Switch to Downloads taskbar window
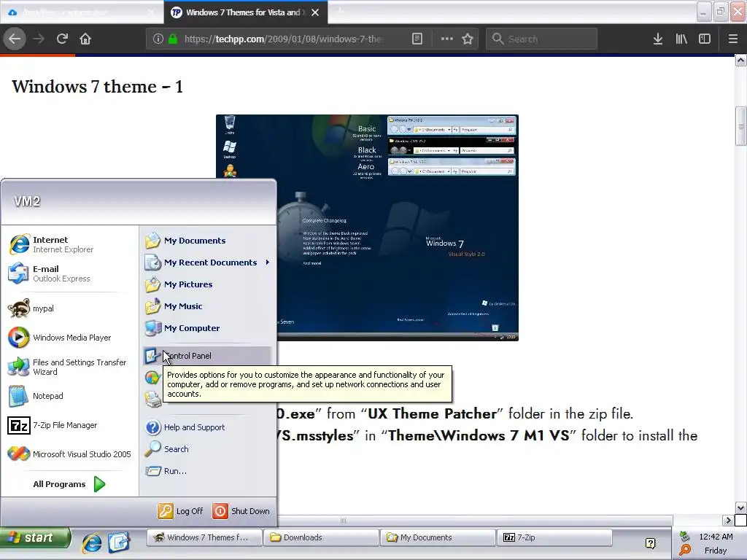The image size is (747, 560). (x=322, y=537)
